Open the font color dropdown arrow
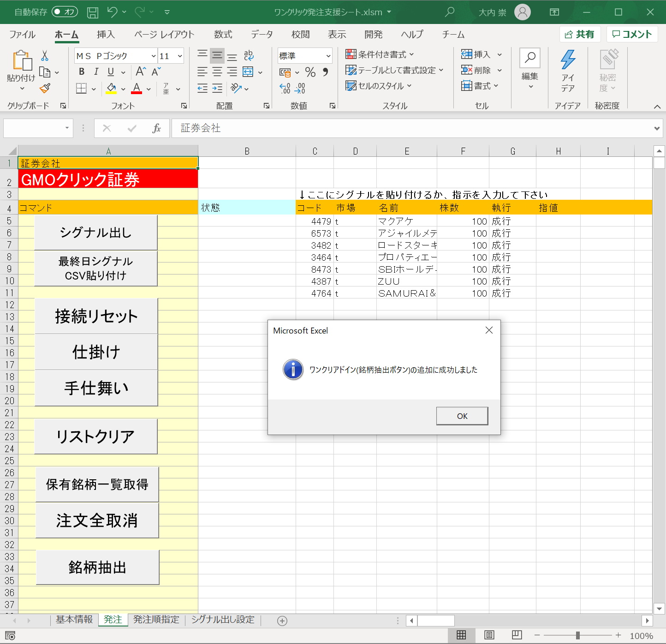The width and height of the screenshot is (666, 644). tap(149, 89)
